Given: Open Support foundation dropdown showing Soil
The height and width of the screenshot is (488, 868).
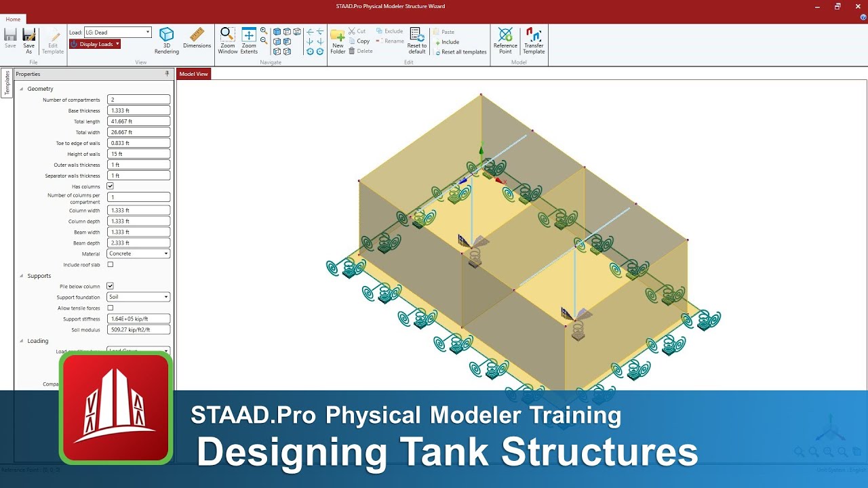Looking at the screenshot, I should (x=138, y=297).
